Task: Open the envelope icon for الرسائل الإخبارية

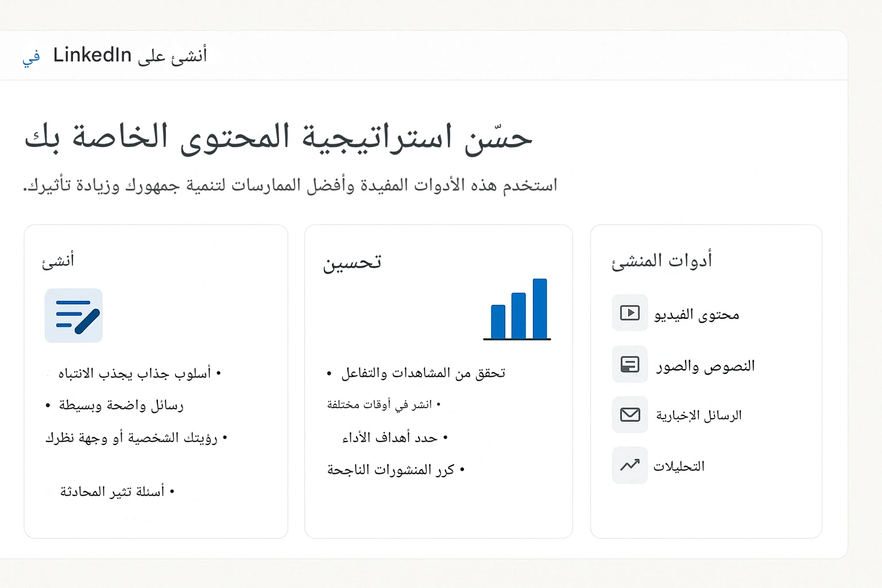Action: tap(630, 415)
